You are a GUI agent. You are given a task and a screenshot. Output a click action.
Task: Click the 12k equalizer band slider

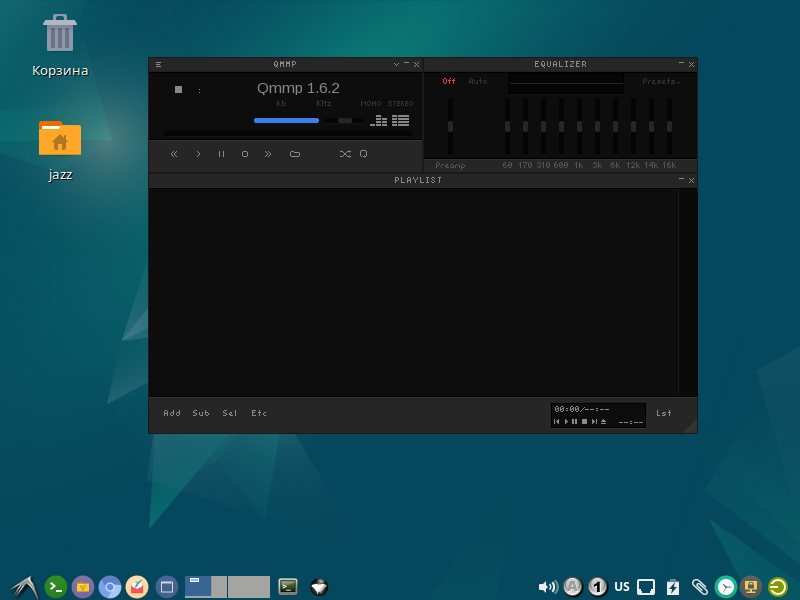(x=633, y=127)
